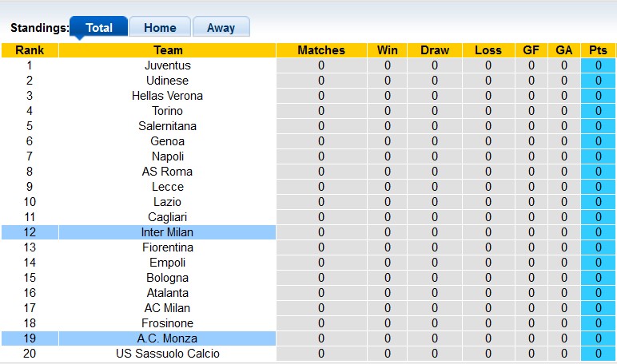This screenshot has height=364, width=617.
Task: Click the Pts column header
Action: [598, 50]
